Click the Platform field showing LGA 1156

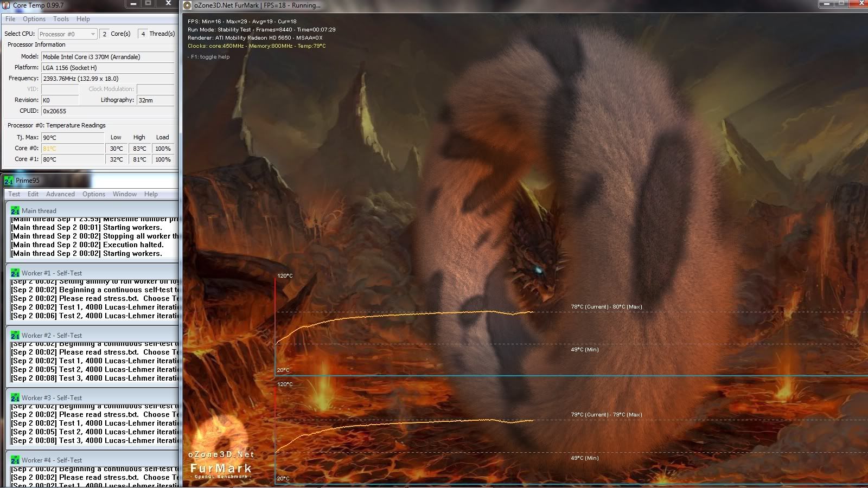107,68
